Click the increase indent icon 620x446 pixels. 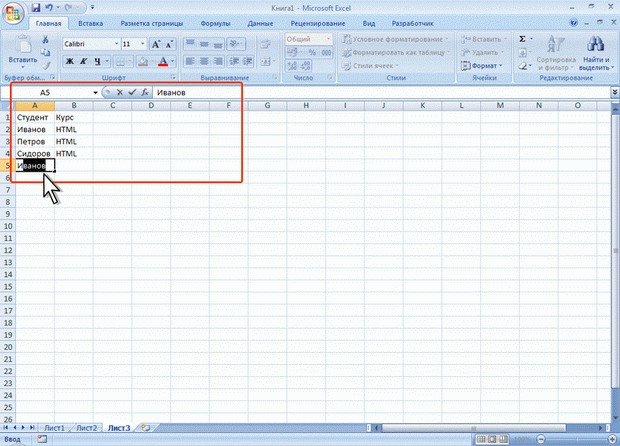(x=248, y=61)
